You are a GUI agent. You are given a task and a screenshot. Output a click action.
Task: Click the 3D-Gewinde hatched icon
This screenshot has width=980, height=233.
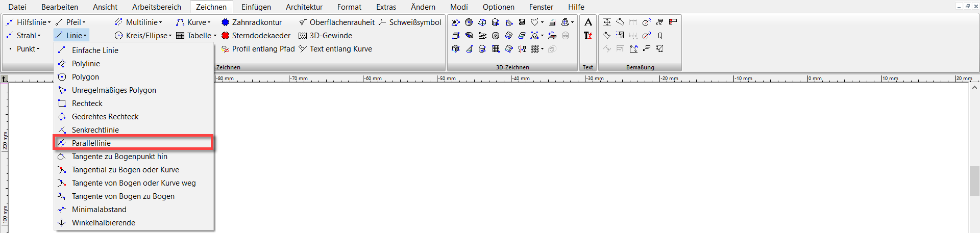(x=303, y=35)
